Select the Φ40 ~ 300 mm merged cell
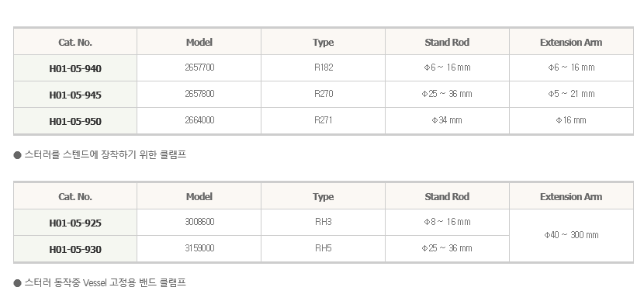 pos(571,235)
